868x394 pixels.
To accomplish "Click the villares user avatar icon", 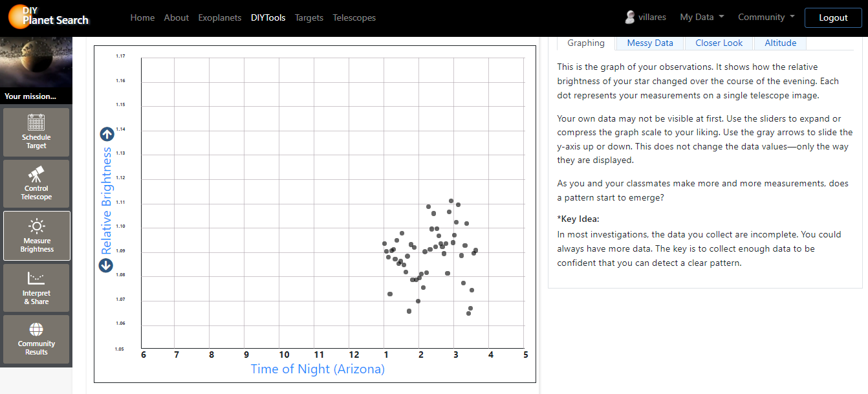I will (629, 17).
